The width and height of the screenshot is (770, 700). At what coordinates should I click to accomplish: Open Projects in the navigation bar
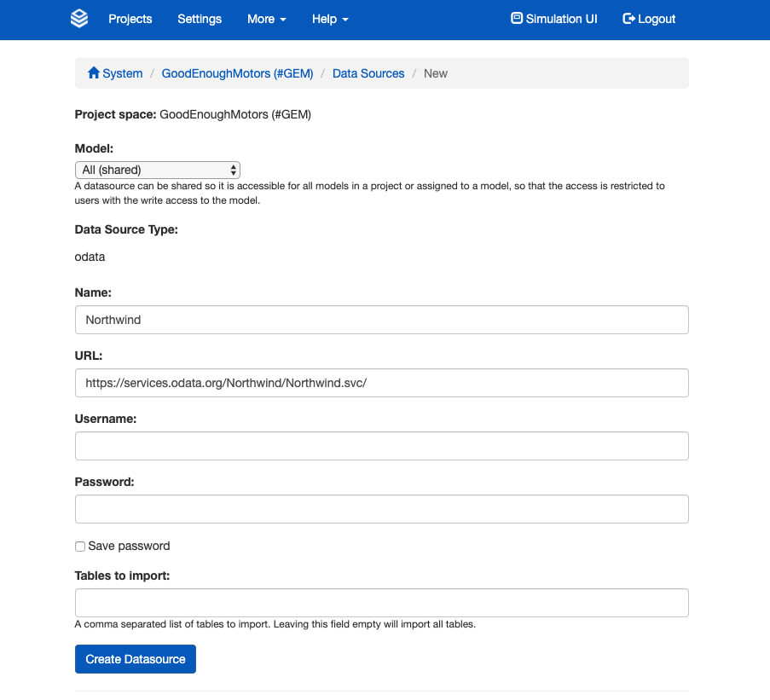130,19
